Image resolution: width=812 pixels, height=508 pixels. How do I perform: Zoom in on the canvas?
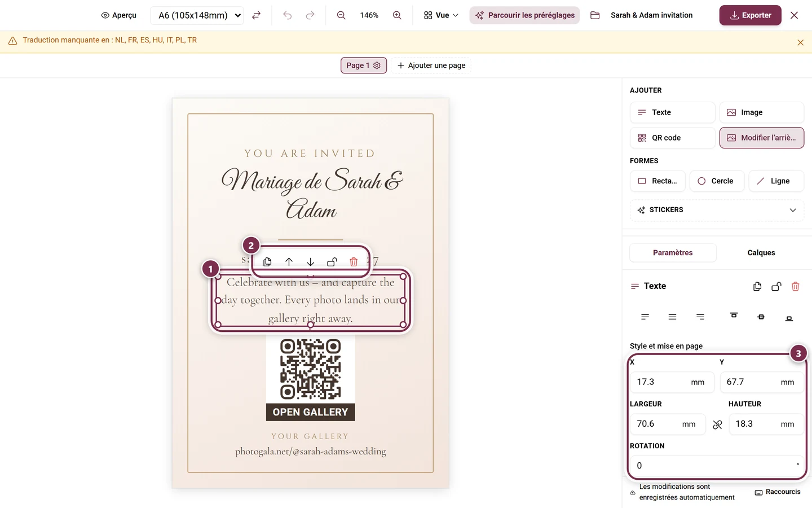397,15
